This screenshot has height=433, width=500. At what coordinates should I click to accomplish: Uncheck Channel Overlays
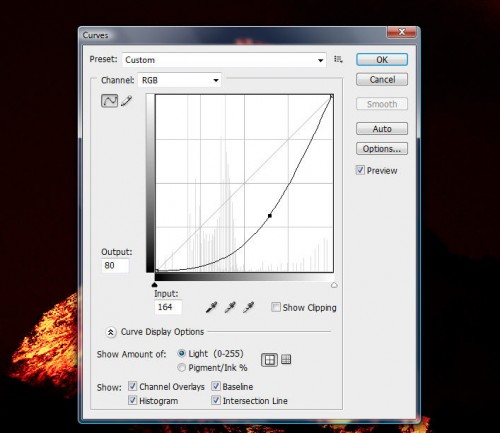(x=132, y=386)
